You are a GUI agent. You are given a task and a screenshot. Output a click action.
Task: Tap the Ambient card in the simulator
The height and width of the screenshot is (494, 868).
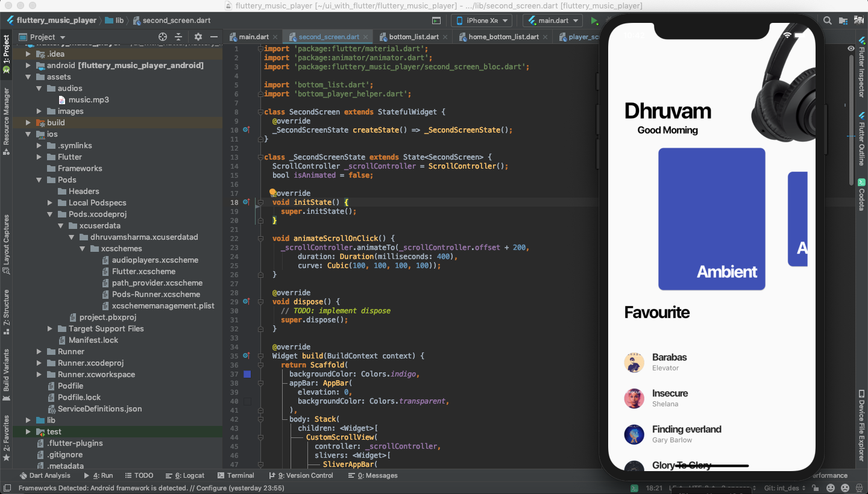[712, 219]
